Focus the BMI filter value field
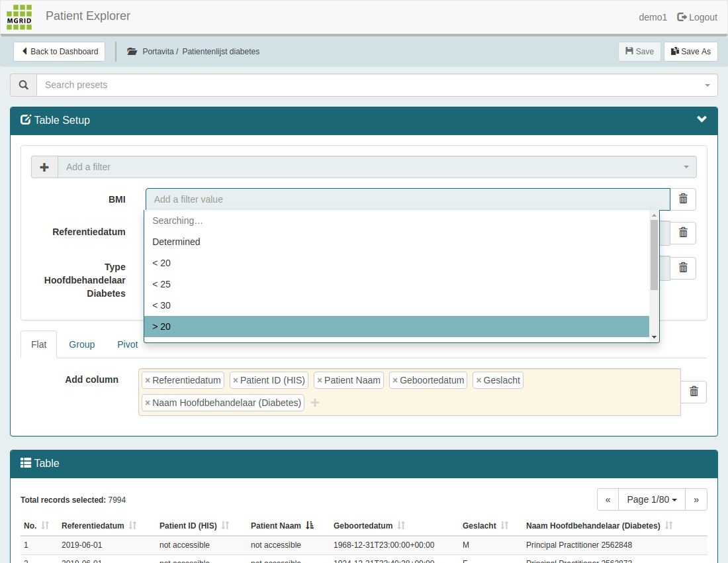728x563 pixels. [408, 199]
